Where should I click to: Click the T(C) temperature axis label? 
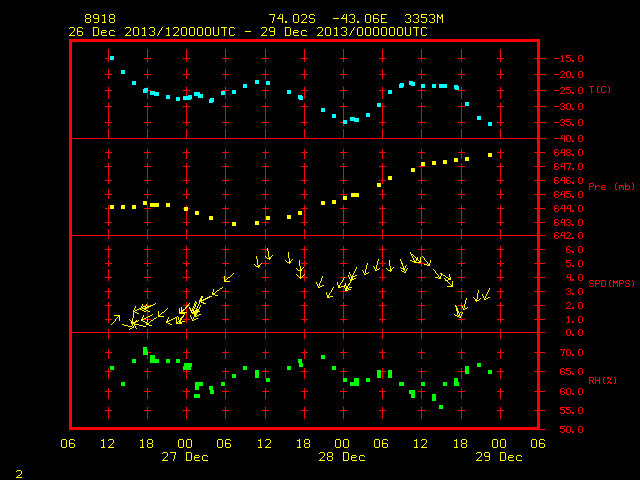[x=600, y=90]
